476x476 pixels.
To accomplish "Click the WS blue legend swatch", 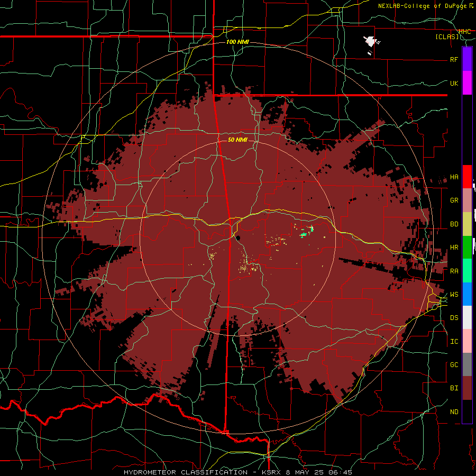I will 467,294.
